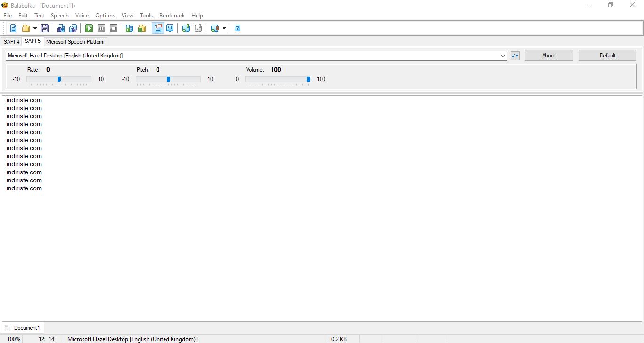Screen dimensions: 644x343
Task: Click the Rate value label showing 0
Action: click(48, 70)
